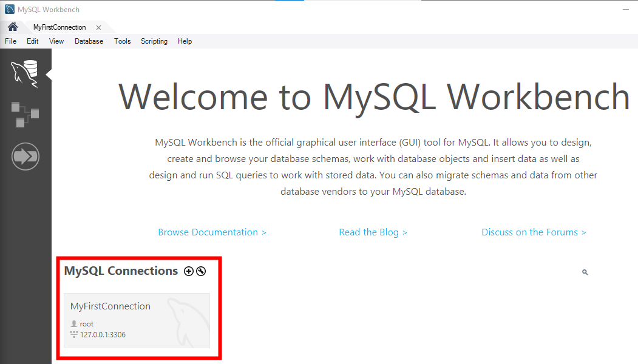Close the MyFirstConnection tab

tap(98, 28)
